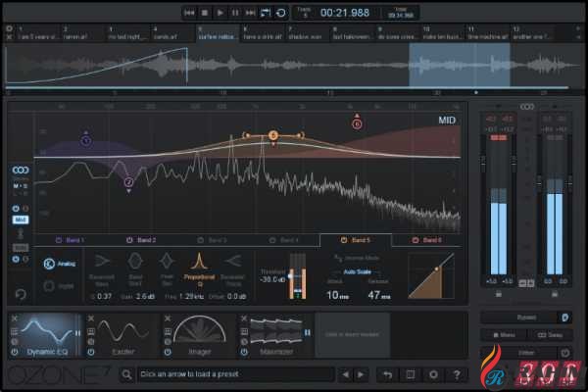588x392 pixels.
Task: Click the Undo history arrow icon
Action: pos(386,374)
